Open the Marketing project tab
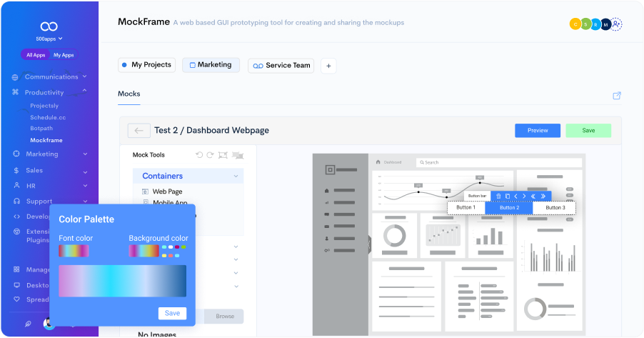Image resolution: width=644 pixels, height=338 pixels. pos(211,65)
